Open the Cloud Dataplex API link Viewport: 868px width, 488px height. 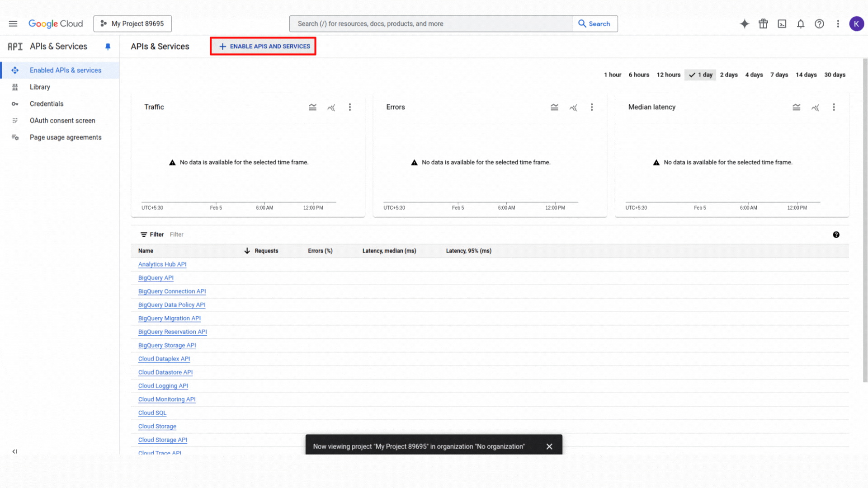pyautogui.click(x=164, y=359)
